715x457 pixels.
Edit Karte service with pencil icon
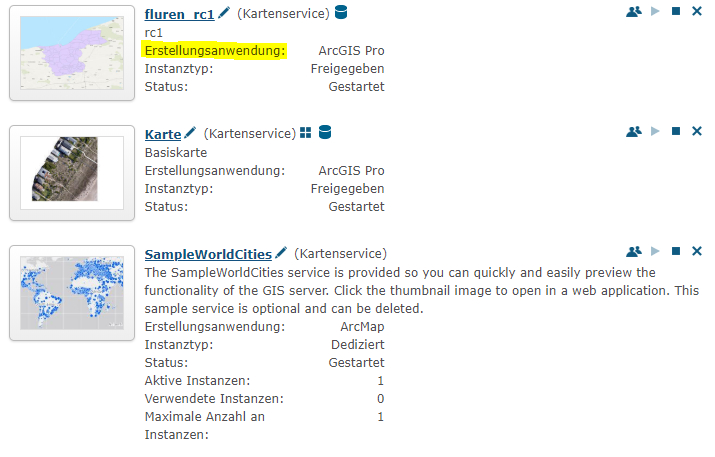coord(190,133)
